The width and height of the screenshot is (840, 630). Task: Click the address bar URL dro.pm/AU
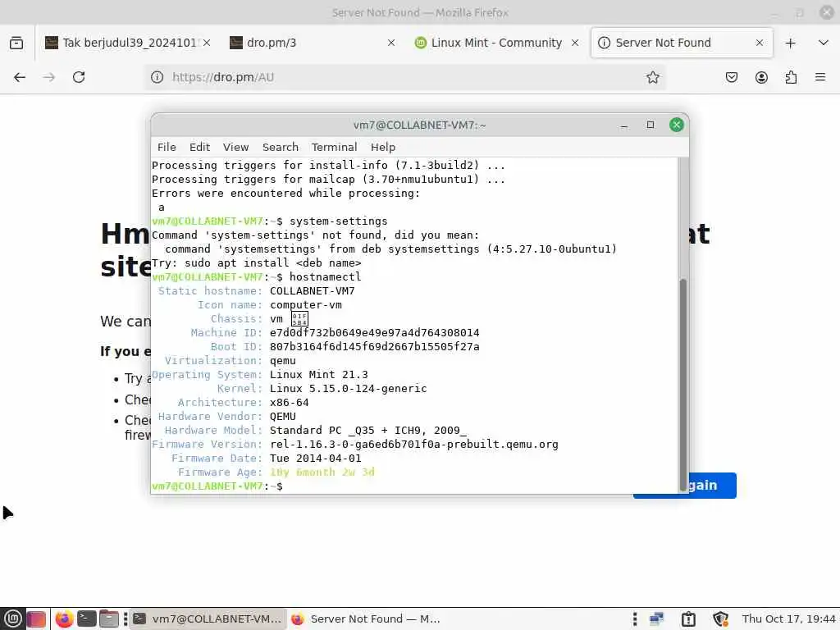[223, 77]
